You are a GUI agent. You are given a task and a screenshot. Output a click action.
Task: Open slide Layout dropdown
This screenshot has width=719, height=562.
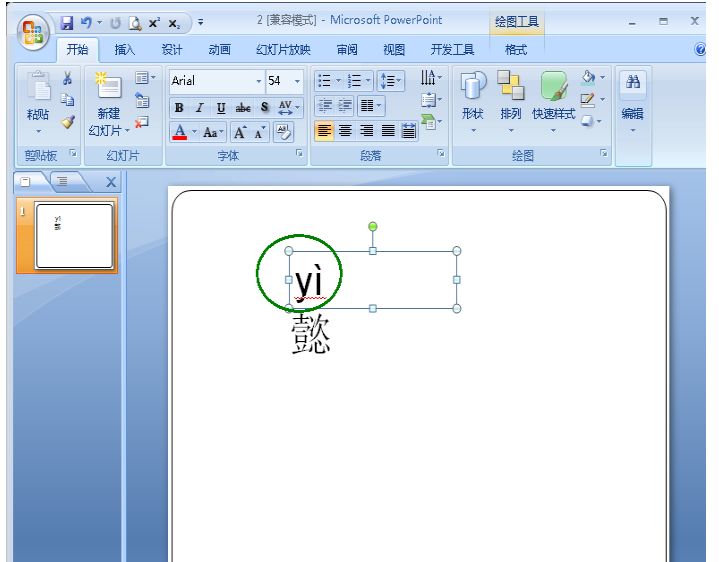pos(145,78)
